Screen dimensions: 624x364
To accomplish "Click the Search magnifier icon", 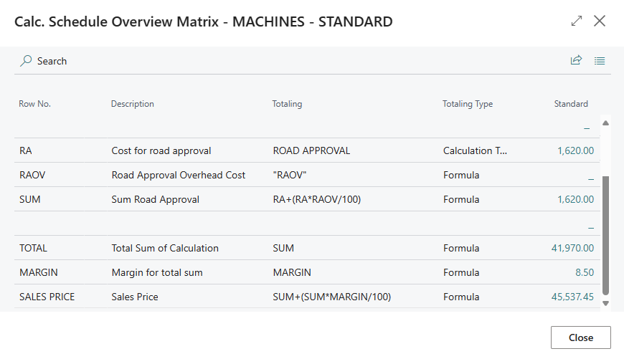I will point(26,61).
